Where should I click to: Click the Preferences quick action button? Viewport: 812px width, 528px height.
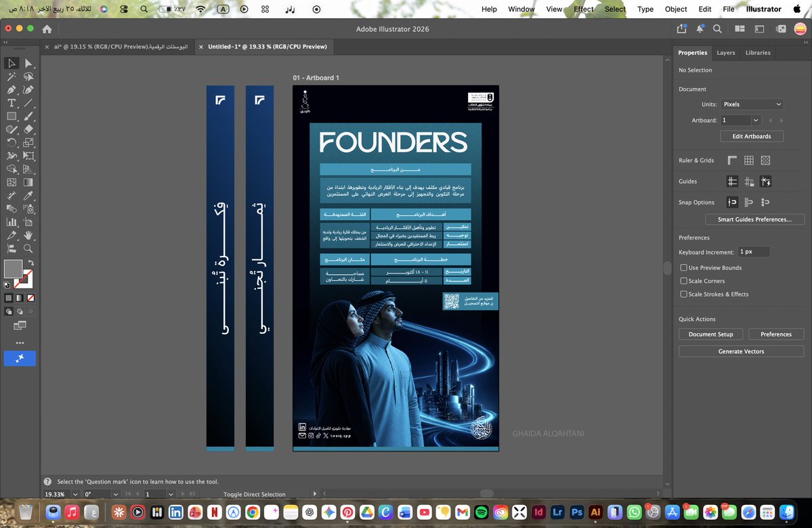tap(775, 334)
